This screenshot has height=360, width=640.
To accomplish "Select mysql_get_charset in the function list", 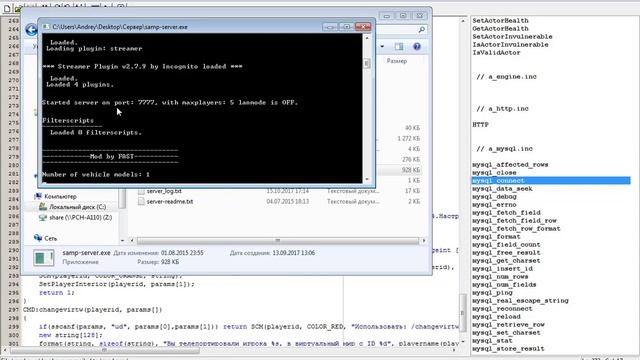I will coord(506,260).
